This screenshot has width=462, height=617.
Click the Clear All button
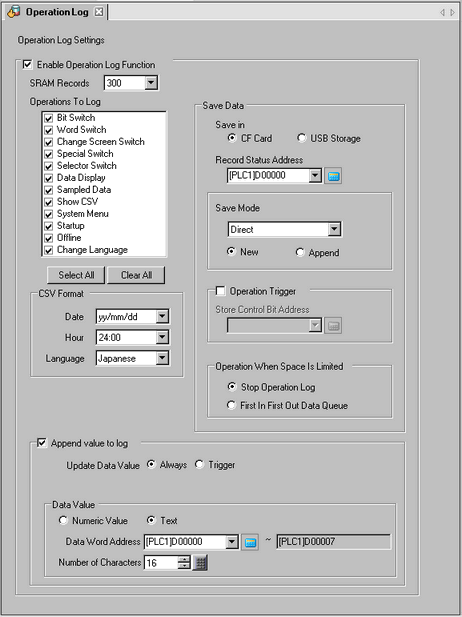(136, 275)
